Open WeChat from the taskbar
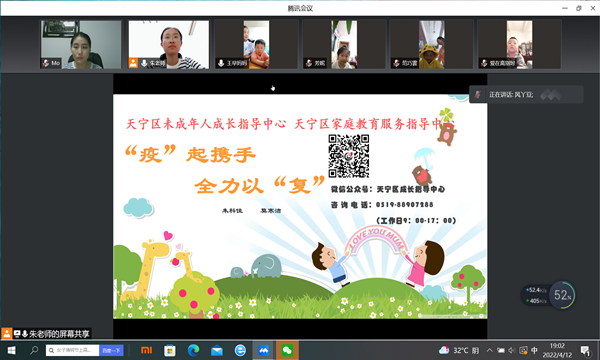 [x=287, y=350]
